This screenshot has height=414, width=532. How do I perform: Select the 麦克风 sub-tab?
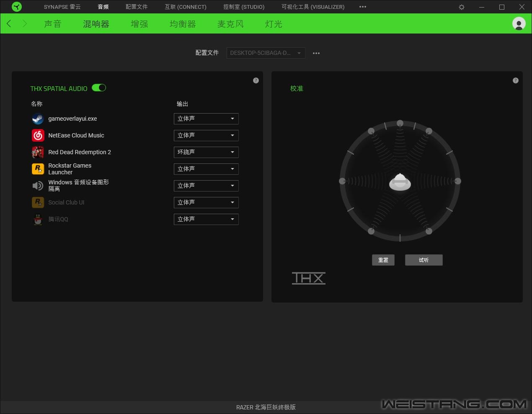(230, 24)
